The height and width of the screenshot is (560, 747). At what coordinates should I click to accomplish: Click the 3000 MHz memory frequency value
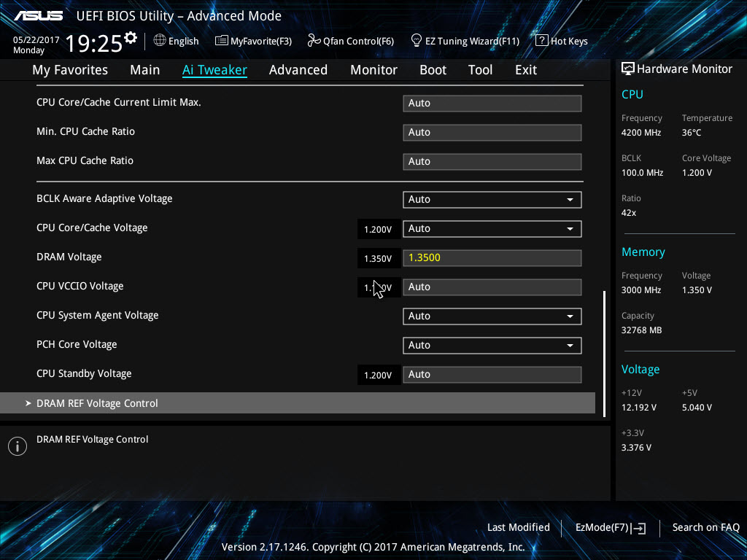tap(641, 290)
